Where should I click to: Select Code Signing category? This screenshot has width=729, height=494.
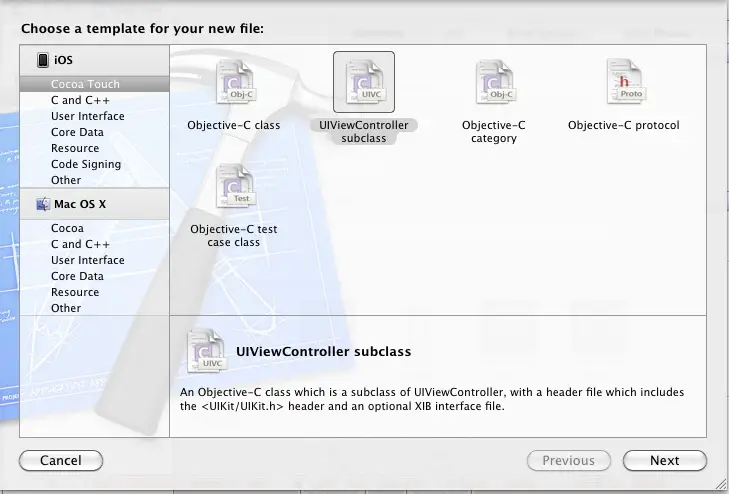coord(86,164)
